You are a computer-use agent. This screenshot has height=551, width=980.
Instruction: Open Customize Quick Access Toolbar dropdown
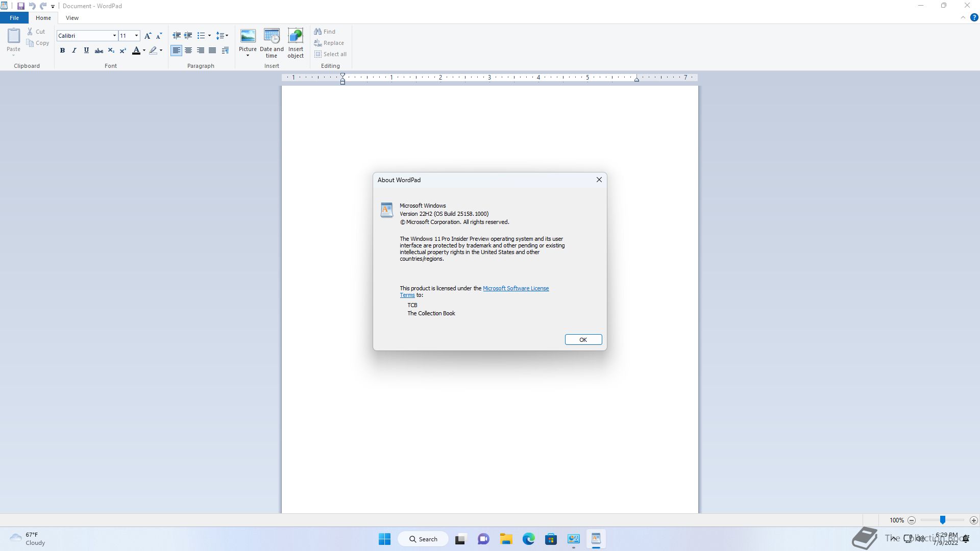pos(53,7)
